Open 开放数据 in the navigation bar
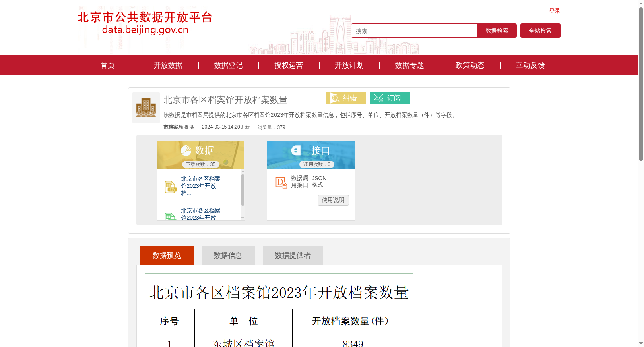 pyautogui.click(x=168, y=65)
